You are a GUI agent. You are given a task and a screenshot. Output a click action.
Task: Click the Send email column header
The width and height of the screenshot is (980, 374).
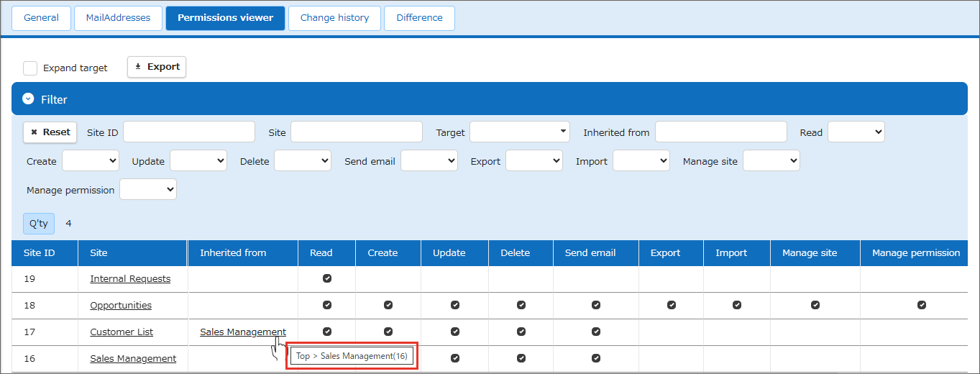(596, 253)
